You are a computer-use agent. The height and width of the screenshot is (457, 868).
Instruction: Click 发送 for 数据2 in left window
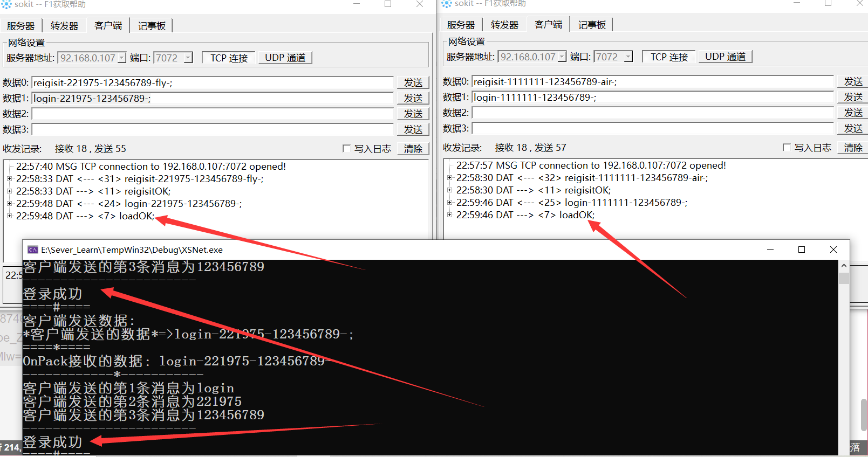point(413,114)
